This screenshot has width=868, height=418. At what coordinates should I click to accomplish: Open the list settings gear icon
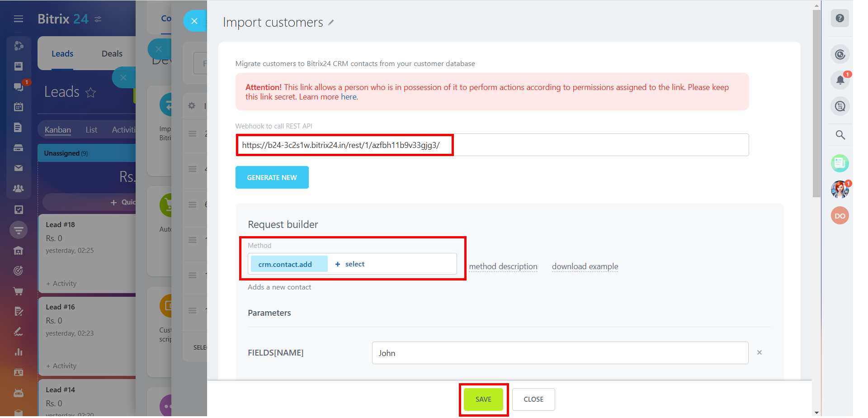192,105
